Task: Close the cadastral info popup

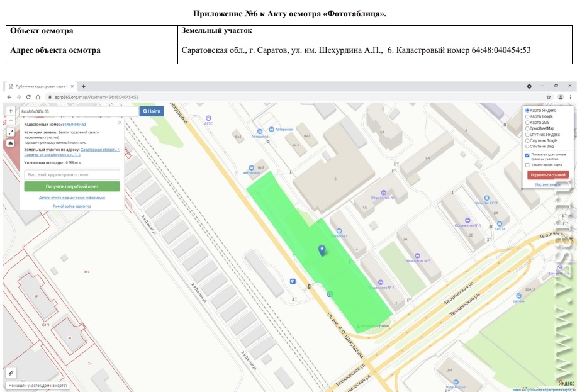Action: coord(120,124)
